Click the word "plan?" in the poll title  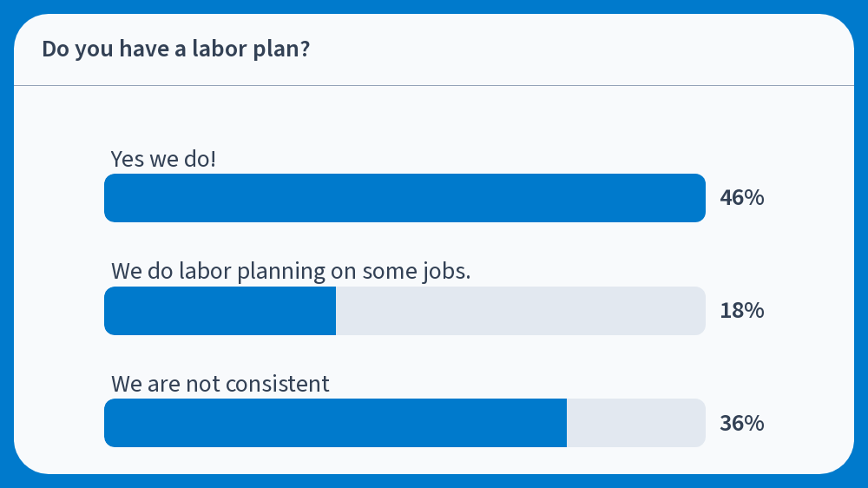coord(282,49)
